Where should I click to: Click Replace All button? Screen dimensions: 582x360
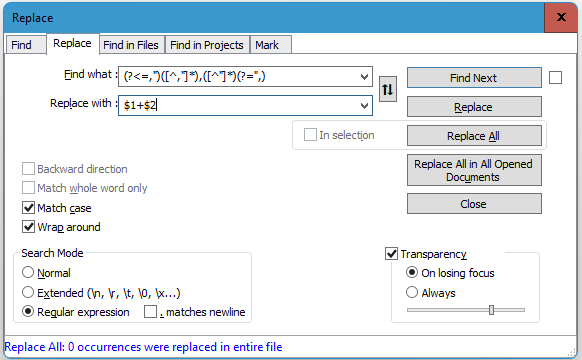pyautogui.click(x=474, y=136)
